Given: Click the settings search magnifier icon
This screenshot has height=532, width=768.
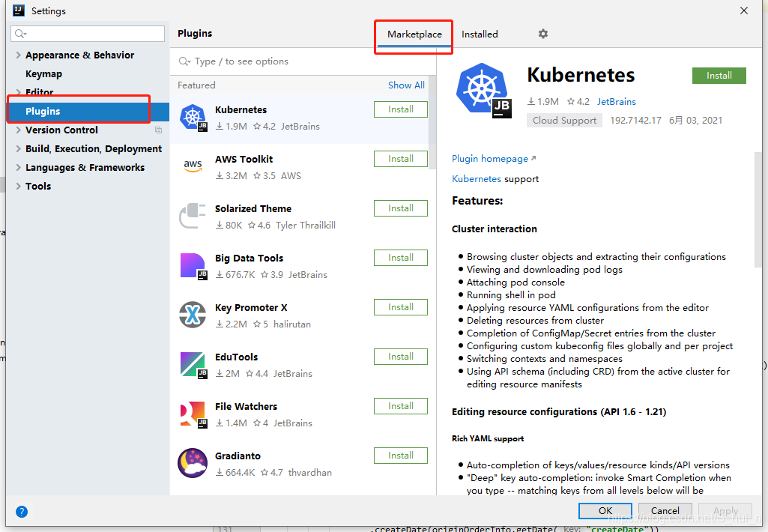Looking at the screenshot, I should click(20, 33).
